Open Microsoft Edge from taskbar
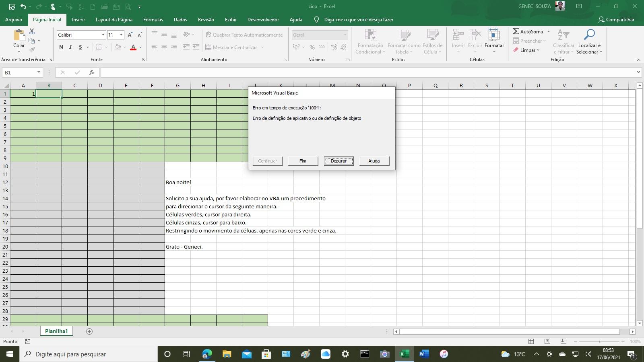The width and height of the screenshot is (644, 362). 207,354
